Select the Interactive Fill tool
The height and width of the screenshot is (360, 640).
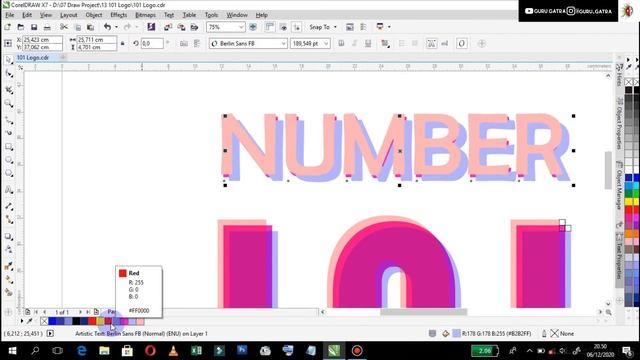coord(9,280)
